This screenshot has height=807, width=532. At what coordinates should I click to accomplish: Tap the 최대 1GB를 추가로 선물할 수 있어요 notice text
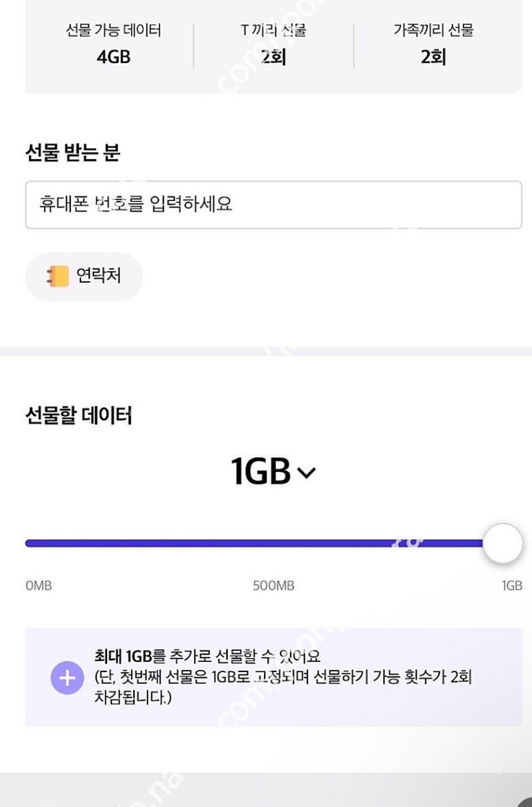tap(208, 656)
